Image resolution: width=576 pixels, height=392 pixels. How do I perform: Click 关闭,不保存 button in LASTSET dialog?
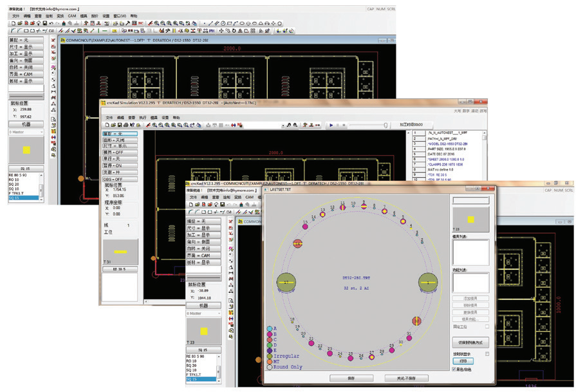click(x=406, y=378)
